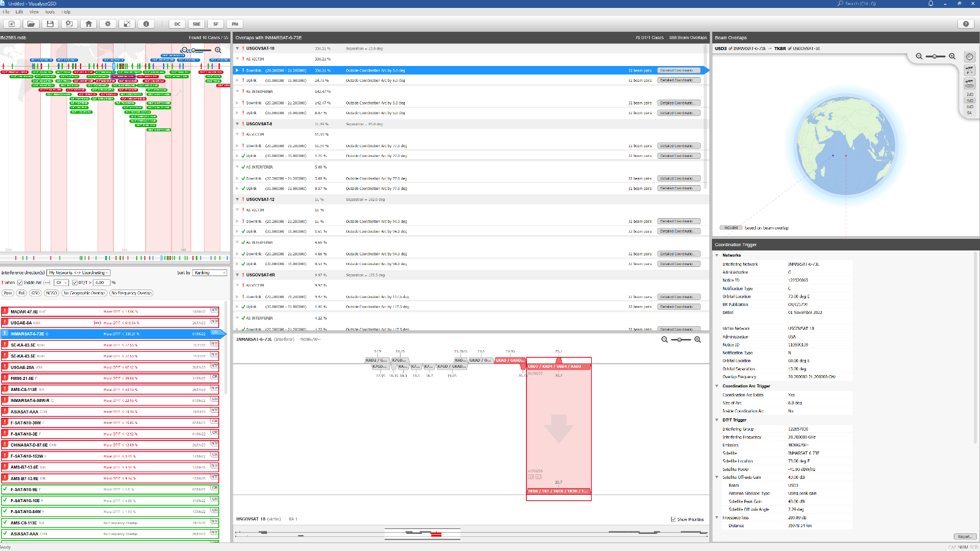Open the Edit menu
The width and height of the screenshot is (980, 551).
pyautogui.click(x=20, y=12)
